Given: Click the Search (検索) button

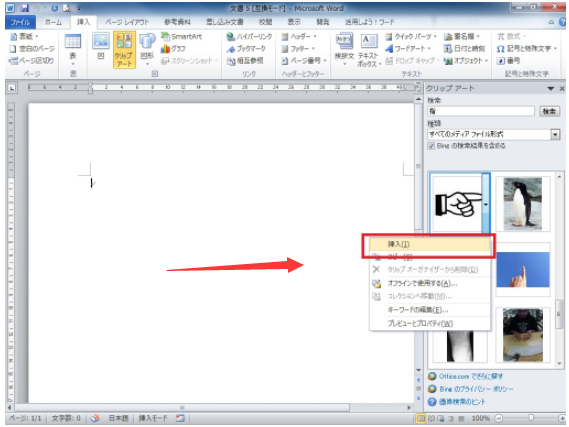Looking at the screenshot, I should [x=549, y=111].
